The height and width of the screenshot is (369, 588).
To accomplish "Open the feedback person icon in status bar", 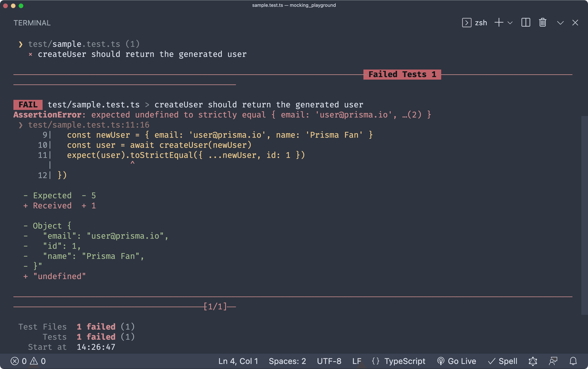I will (x=553, y=361).
